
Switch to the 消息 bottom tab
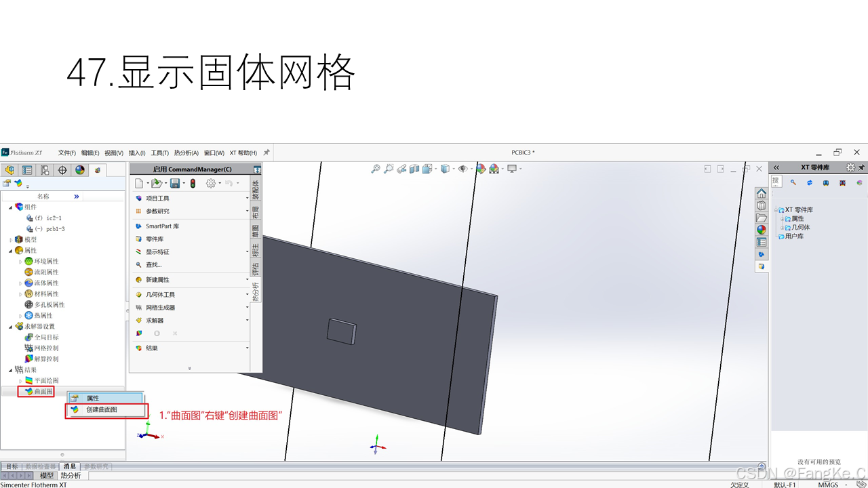pos(70,466)
